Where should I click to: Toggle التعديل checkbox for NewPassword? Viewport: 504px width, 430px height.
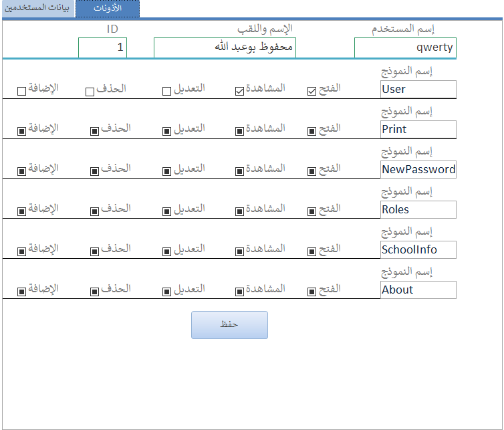click(x=167, y=171)
